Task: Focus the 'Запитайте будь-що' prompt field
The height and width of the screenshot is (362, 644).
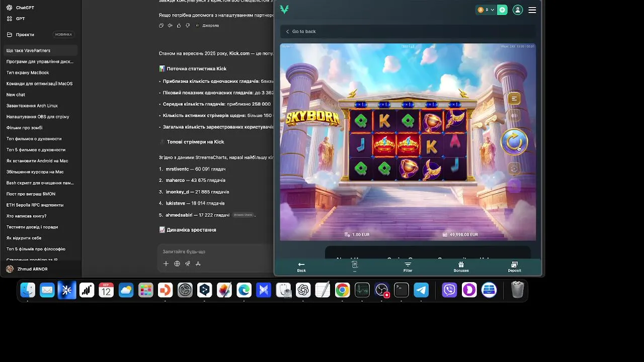Action: [x=216, y=251]
